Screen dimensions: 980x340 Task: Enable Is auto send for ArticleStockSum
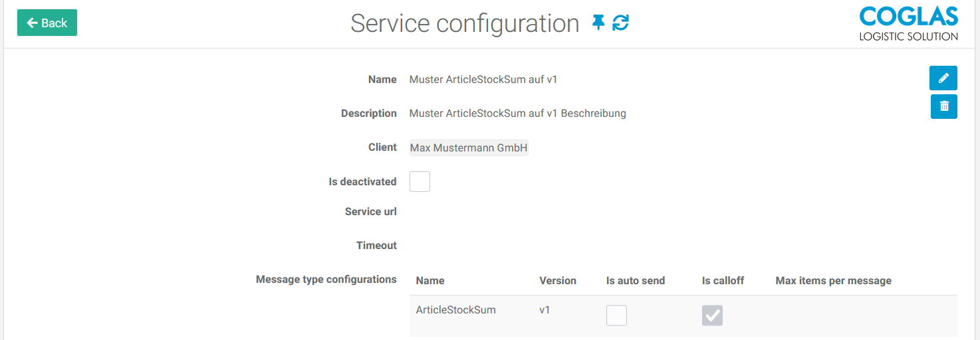click(616, 315)
